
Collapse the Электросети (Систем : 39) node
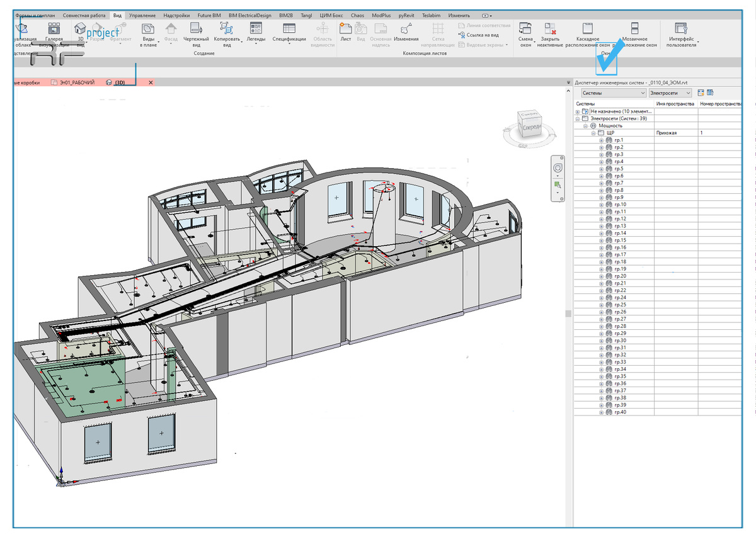pyautogui.click(x=578, y=118)
